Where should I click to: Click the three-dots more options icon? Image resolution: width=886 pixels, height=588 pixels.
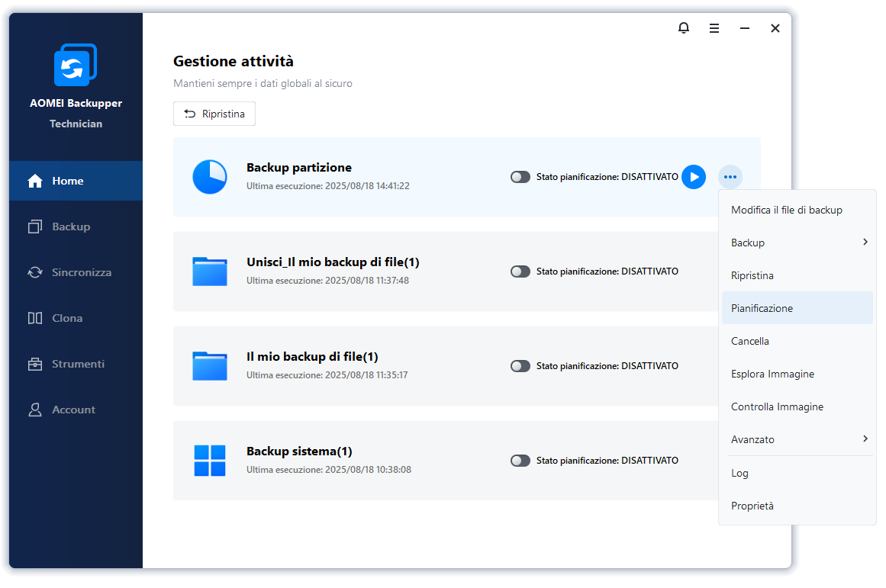point(730,177)
